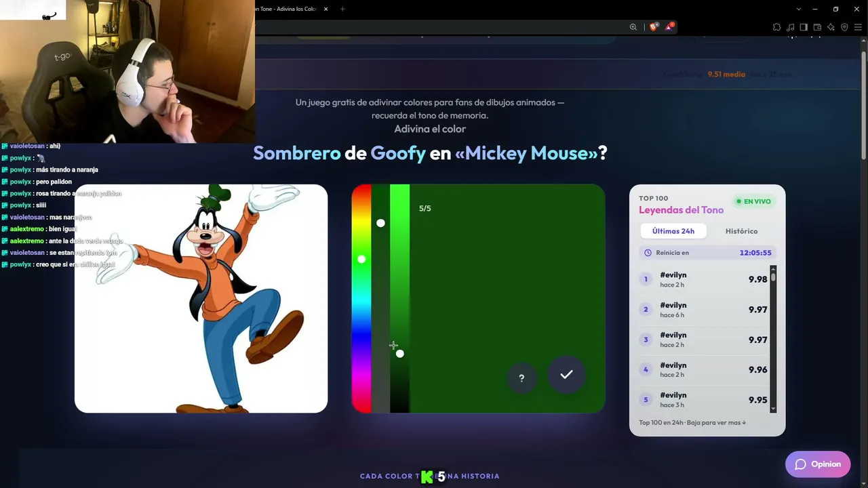Click the 9.96 score
The width and height of the screenshot is (868, 488).
click(758, 369)
